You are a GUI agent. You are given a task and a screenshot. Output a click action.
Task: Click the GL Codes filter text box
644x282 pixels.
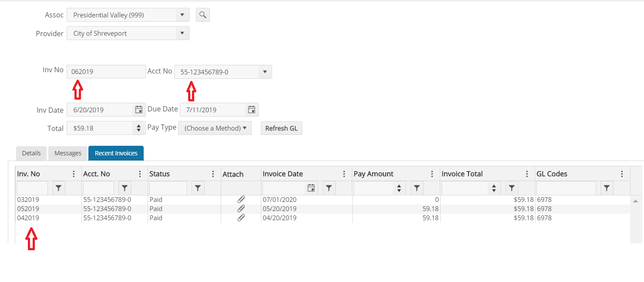point(566,188)
